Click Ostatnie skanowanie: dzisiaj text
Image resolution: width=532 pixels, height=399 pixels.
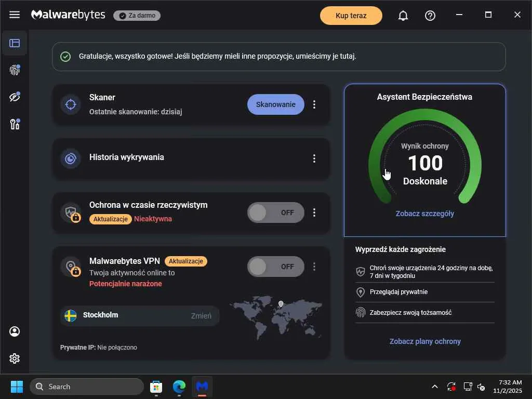136,112
